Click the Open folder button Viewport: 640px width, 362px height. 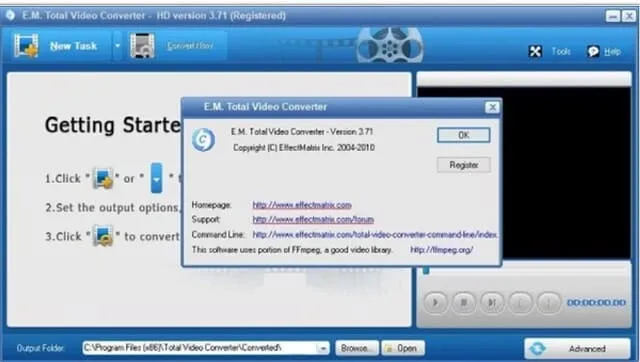(x=403, y=348)
